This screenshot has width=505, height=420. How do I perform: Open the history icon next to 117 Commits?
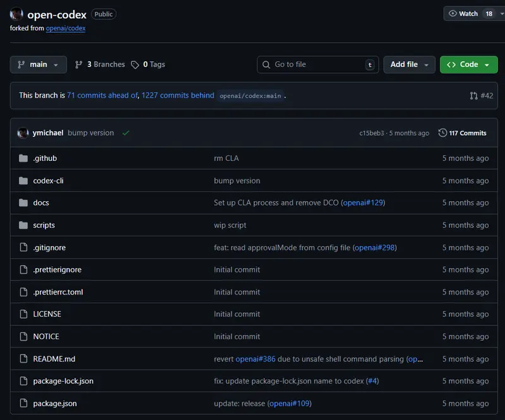[443, 132]
